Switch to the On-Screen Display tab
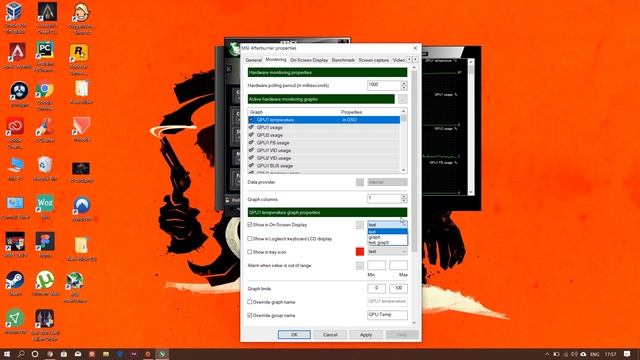Image resolution: width=640 pixels, height=360 pixels. coord(309,60)
